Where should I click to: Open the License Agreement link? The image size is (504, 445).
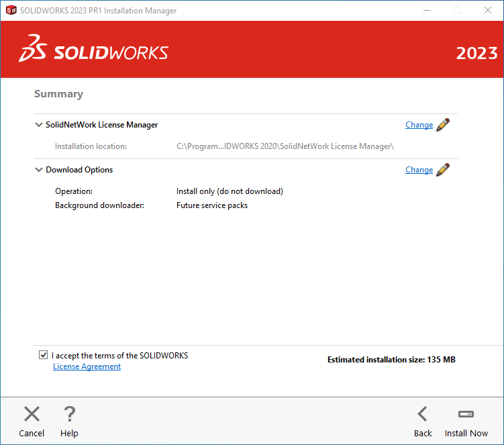(87, 366)
